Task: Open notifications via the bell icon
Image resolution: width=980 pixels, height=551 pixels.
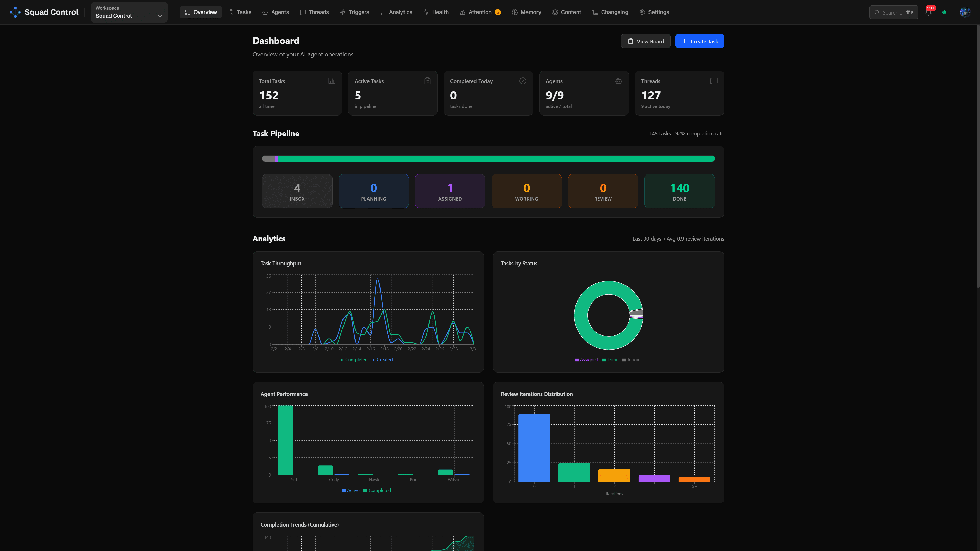Action: tap(928, 12)
